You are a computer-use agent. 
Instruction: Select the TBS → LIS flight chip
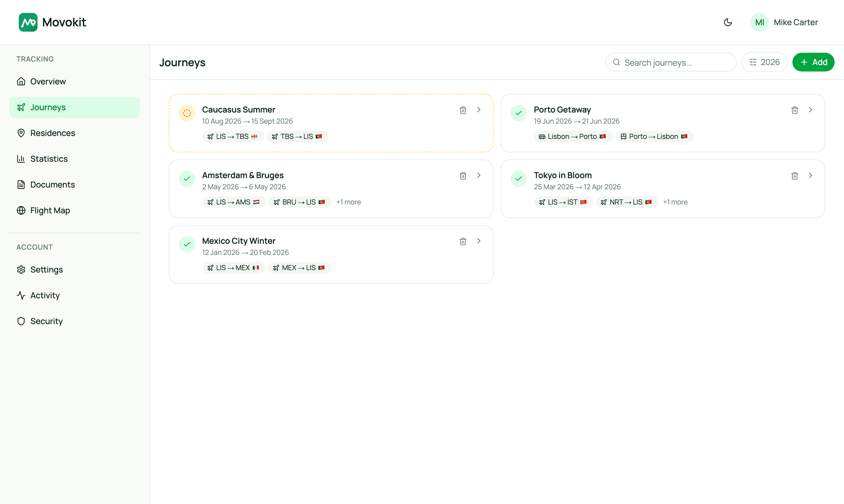tap(297, 137)
